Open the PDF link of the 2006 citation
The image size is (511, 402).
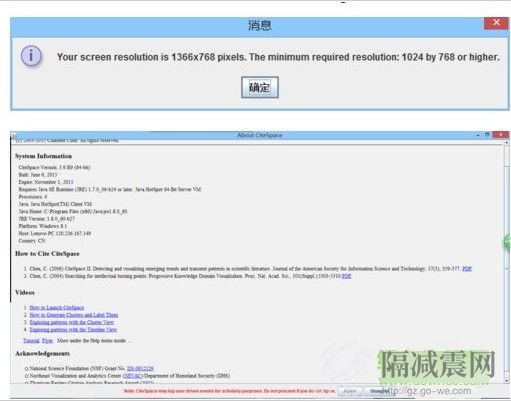(x=467, y=269)
